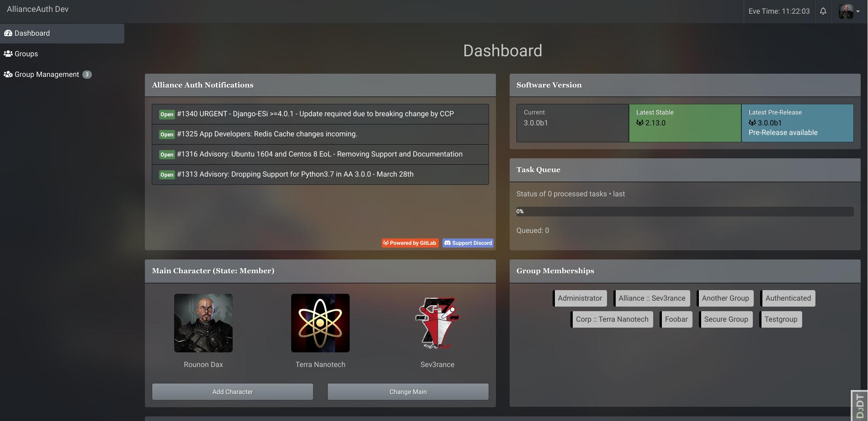The width and height of the screenshot is (868, 421).
Task: Open the Groups sidebar section
Action: point(26,54)
